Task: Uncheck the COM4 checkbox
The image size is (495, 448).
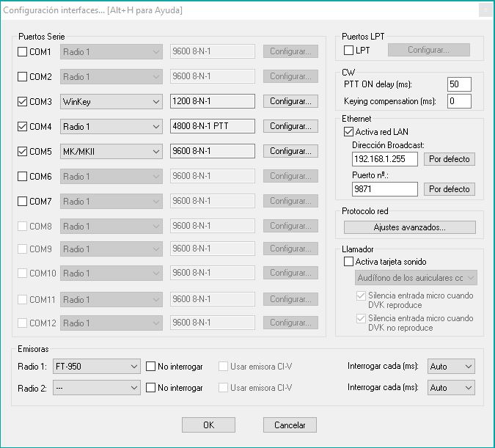Action: point(22,127)
